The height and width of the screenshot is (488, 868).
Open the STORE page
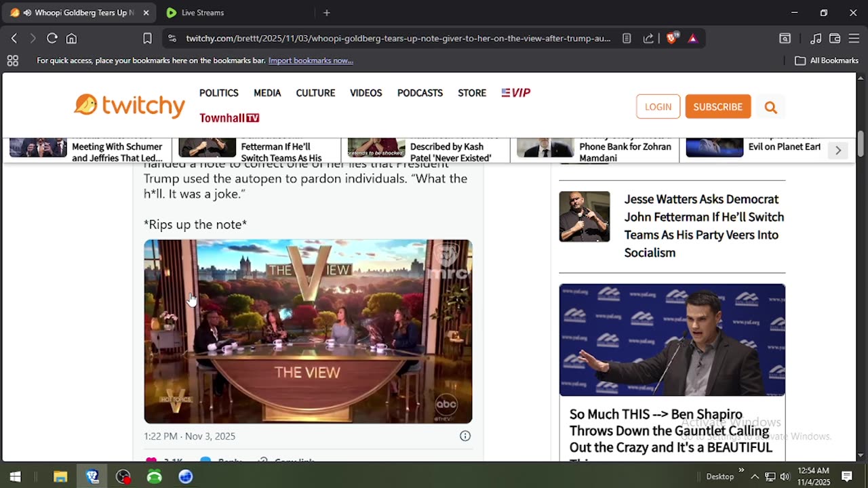point(472,93)
